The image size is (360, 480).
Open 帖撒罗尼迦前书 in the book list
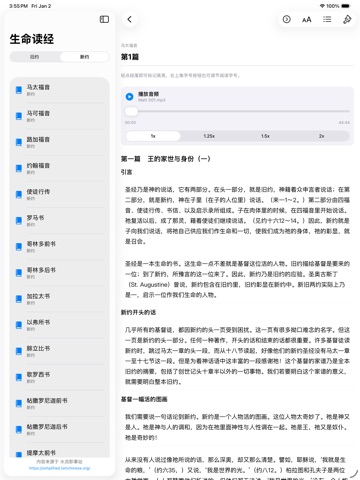59,403
